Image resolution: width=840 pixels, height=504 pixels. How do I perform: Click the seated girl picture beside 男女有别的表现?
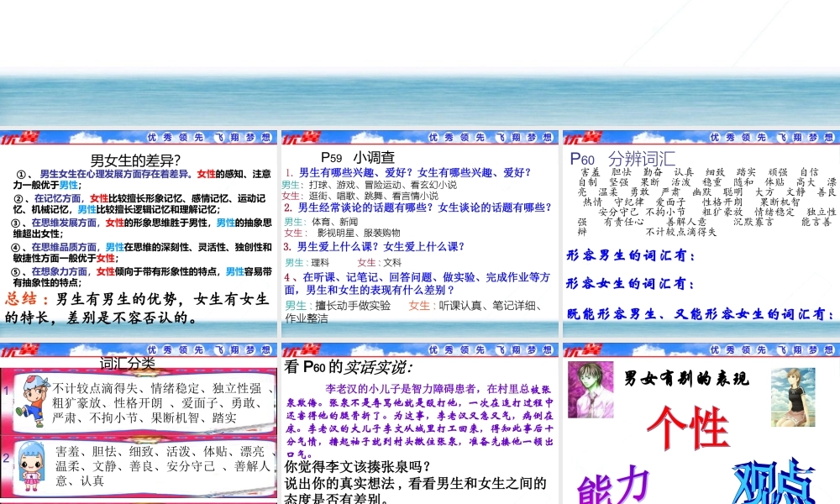click(x=793, y=396)
